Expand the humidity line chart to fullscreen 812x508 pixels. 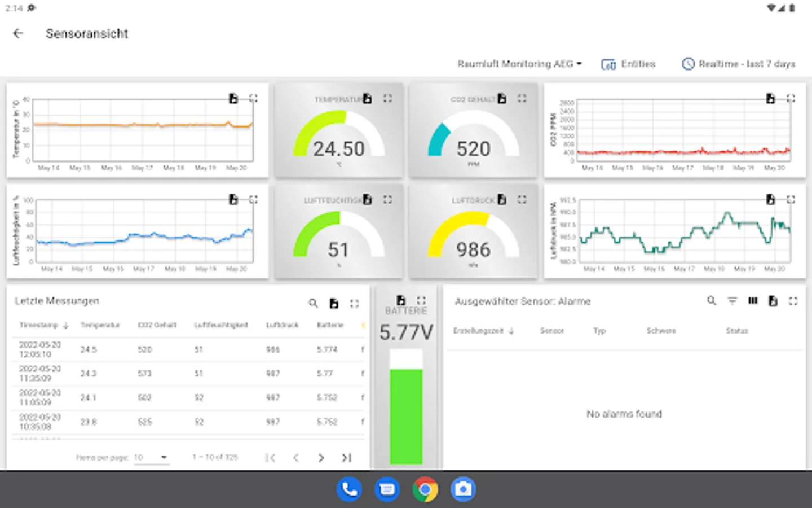coord(254,199)
